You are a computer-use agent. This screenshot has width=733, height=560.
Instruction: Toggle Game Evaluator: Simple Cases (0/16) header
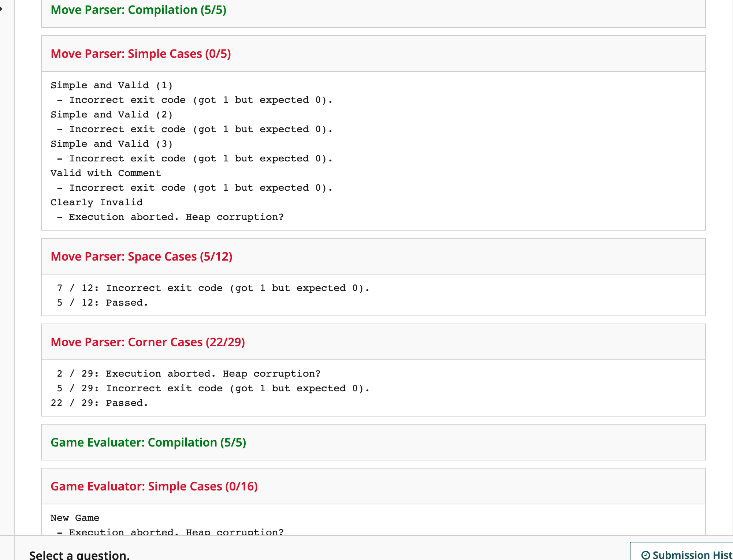point(154,486)
